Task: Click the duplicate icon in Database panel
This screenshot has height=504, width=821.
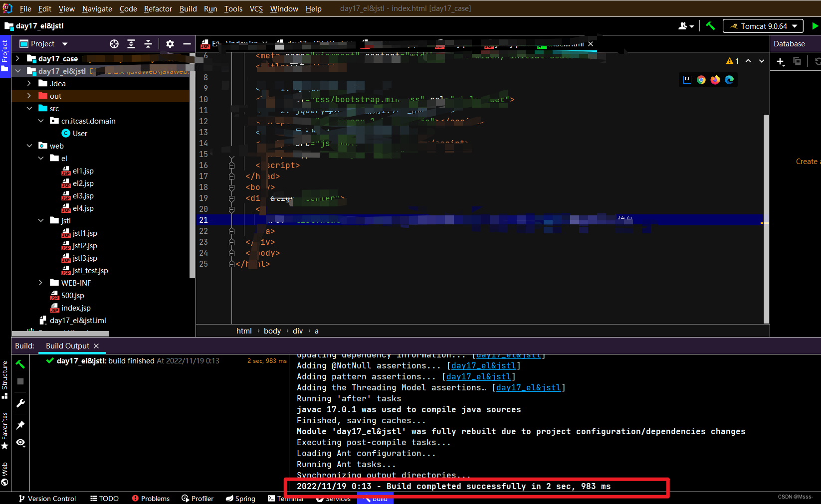Action: (797, 61)
